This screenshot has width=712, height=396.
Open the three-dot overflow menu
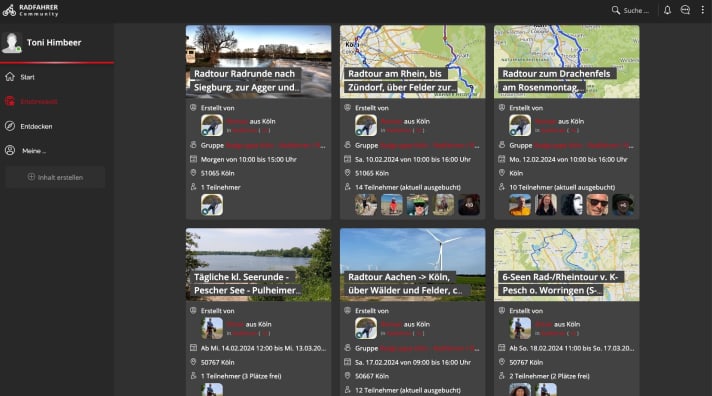702,10
